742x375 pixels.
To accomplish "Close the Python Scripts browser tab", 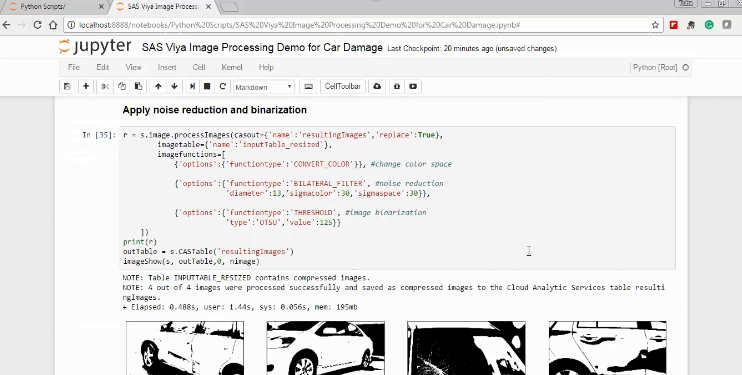I will pyautogui.click(x=101, y=7).
